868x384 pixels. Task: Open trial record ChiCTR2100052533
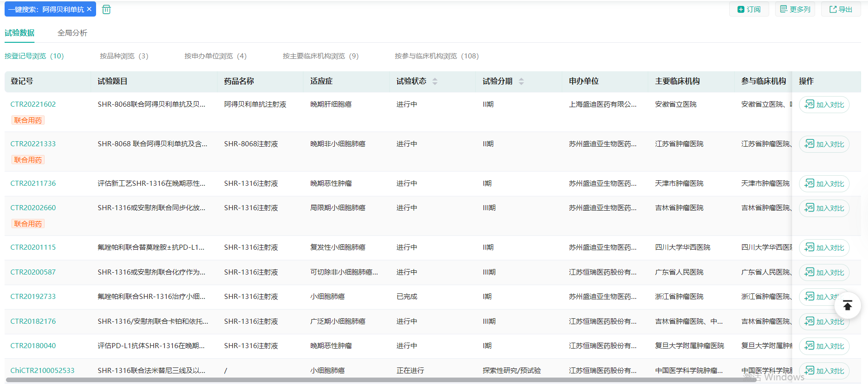click(x=42, y=371)
